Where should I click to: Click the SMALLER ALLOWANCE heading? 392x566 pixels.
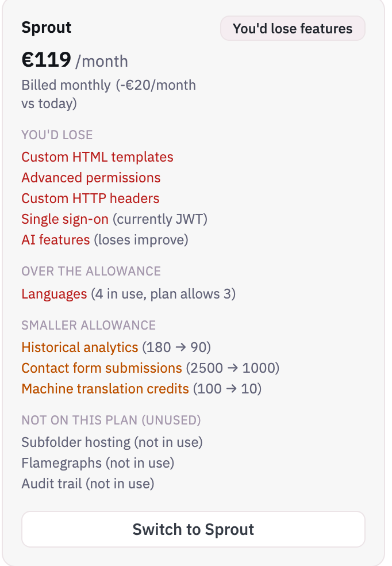tap(89, 325)
